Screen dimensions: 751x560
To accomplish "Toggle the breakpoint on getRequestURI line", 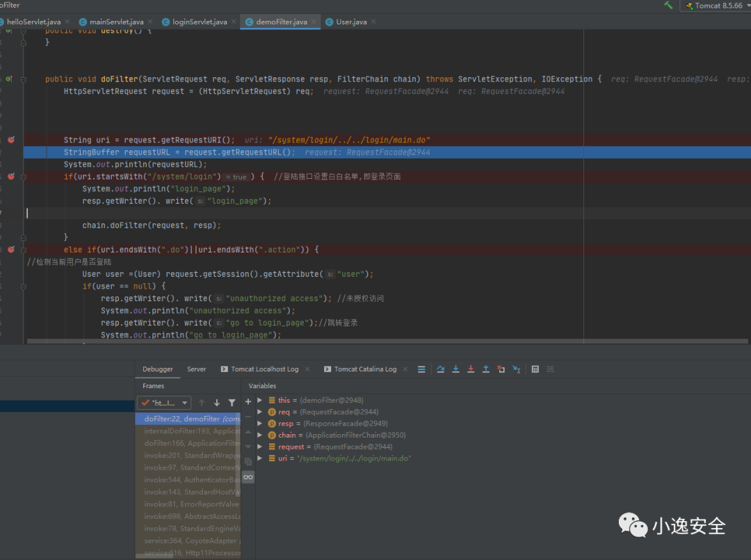I will [x=11, y=139].
